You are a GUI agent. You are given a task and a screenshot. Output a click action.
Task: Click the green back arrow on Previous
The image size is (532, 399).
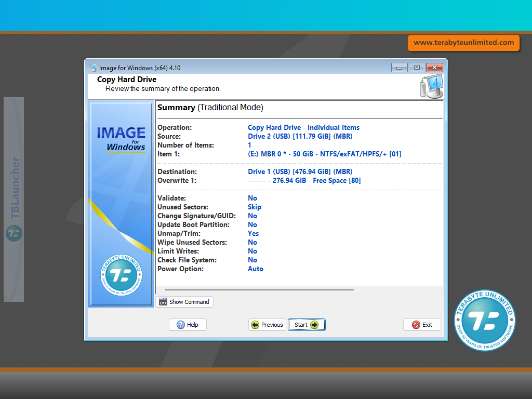tap(255, 325)
